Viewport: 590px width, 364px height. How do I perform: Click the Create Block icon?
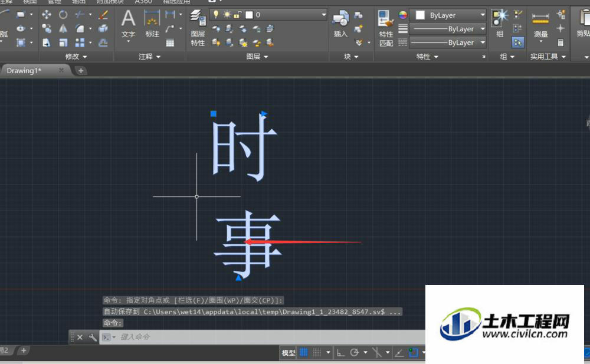[x=359, y=15]
